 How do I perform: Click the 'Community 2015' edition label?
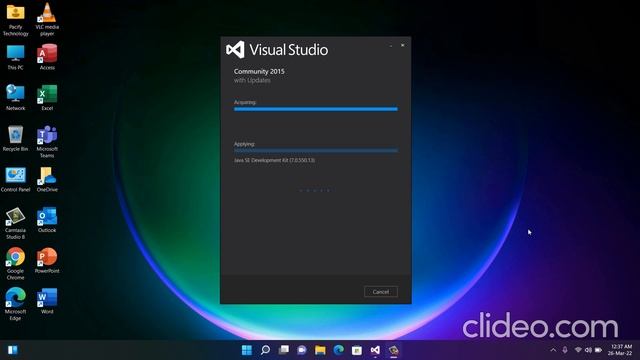click(x=259, y=71)
